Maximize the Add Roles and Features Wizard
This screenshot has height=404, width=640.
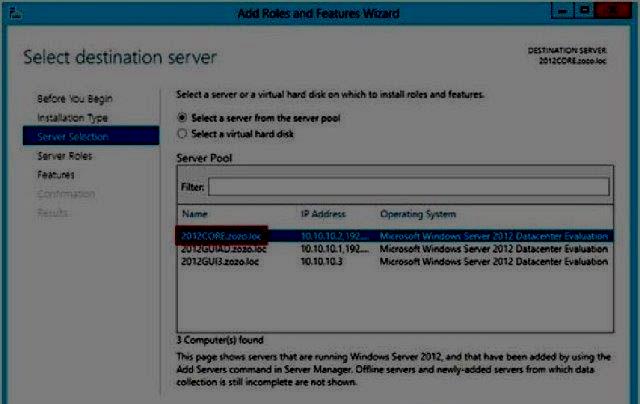click(x=584, y=11)
